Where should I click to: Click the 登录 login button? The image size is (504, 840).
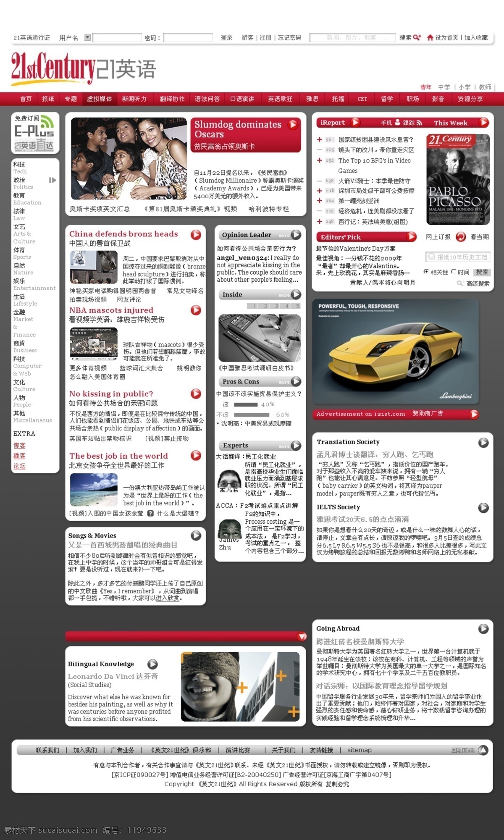point(227,37)
